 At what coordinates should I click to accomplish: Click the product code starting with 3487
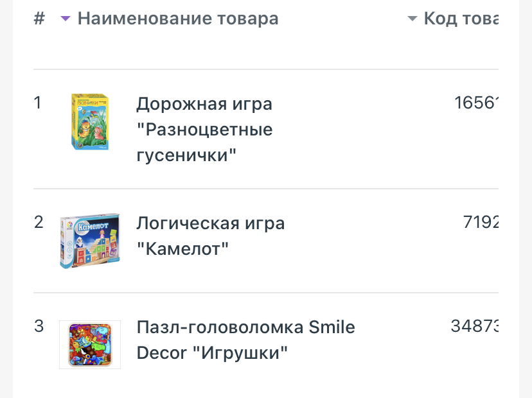(475, 326)
